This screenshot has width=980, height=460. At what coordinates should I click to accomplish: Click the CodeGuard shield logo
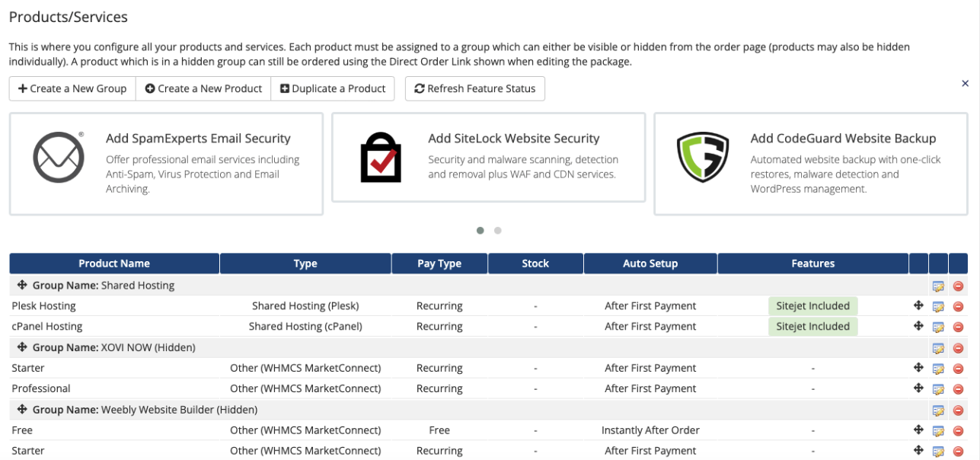point(702,157)
